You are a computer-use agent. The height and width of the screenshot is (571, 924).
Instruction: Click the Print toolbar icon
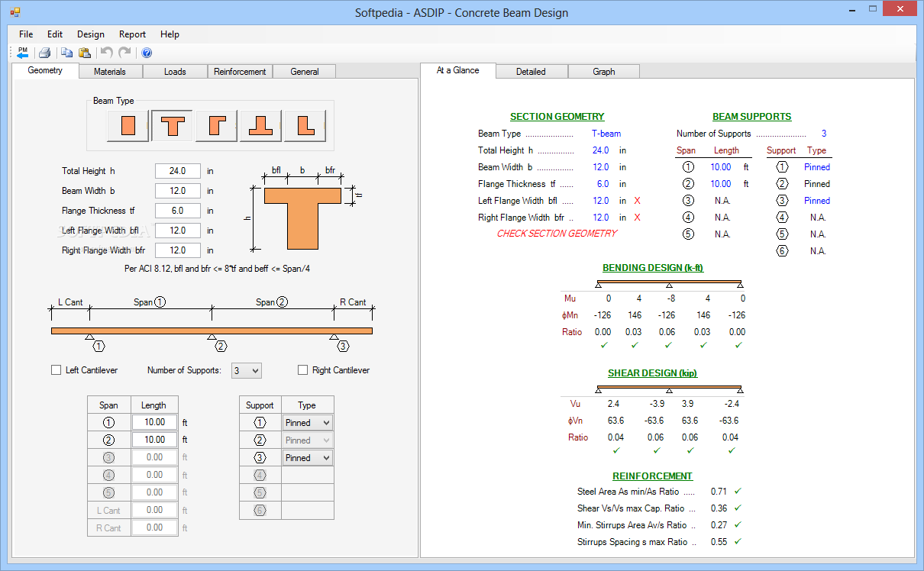click(x=45, y=53)
